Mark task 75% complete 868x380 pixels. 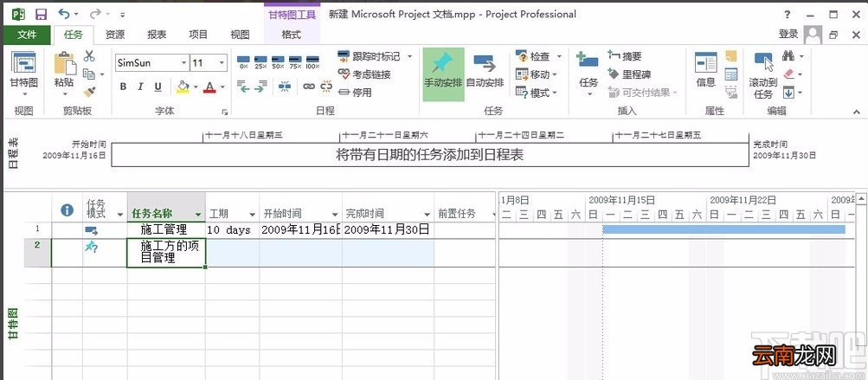tap(295, 61)
